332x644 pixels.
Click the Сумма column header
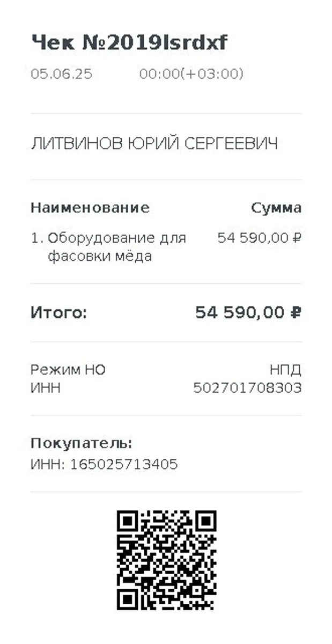(x=276, y=208)
